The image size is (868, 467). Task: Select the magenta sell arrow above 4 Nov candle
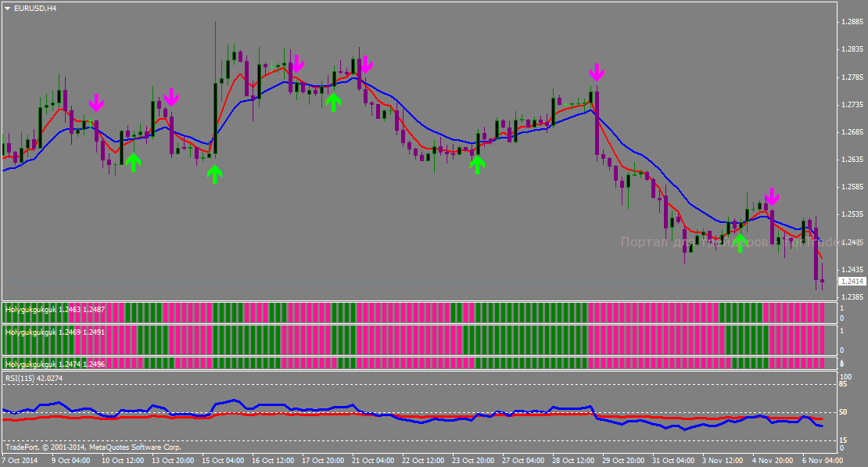[772, 196]
